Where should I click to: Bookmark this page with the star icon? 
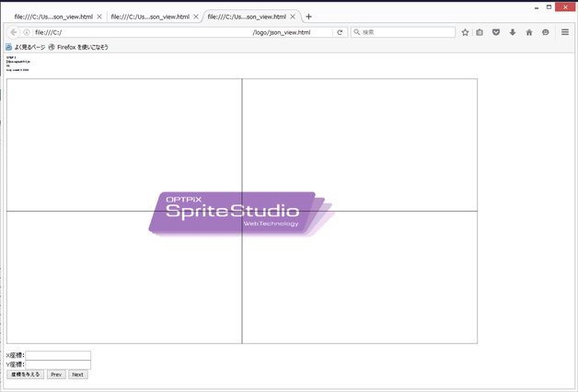coord(465,32)
